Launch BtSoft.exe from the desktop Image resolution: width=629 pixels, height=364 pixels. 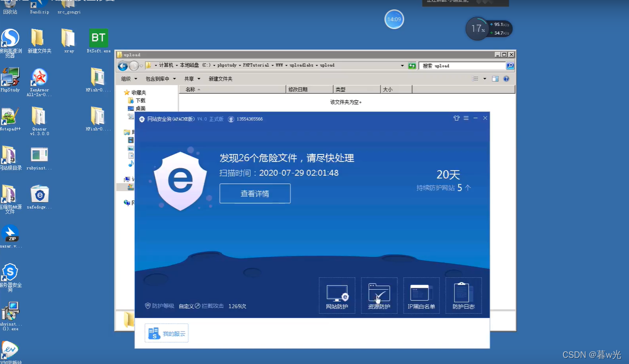pos(98,38)
